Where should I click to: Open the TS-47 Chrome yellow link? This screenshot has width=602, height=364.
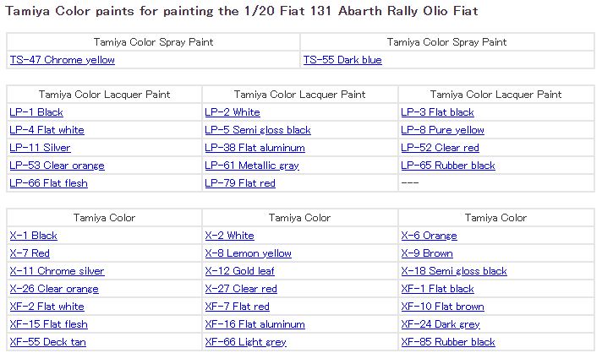(62, 60)
